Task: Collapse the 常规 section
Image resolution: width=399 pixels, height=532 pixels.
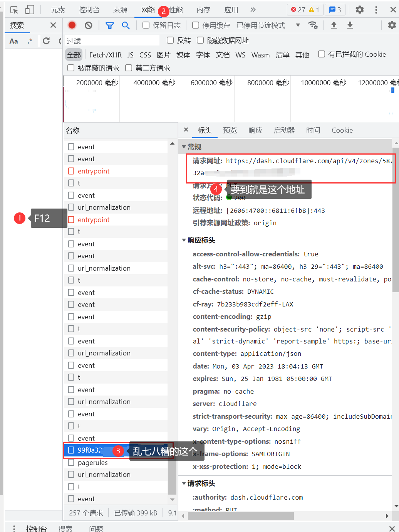Action: click(x=184, y=147)
